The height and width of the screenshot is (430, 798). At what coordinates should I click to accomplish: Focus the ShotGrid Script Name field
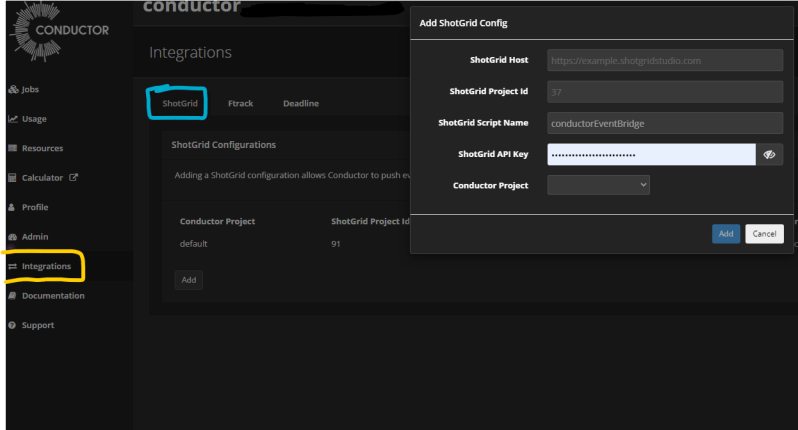(665, 124)
